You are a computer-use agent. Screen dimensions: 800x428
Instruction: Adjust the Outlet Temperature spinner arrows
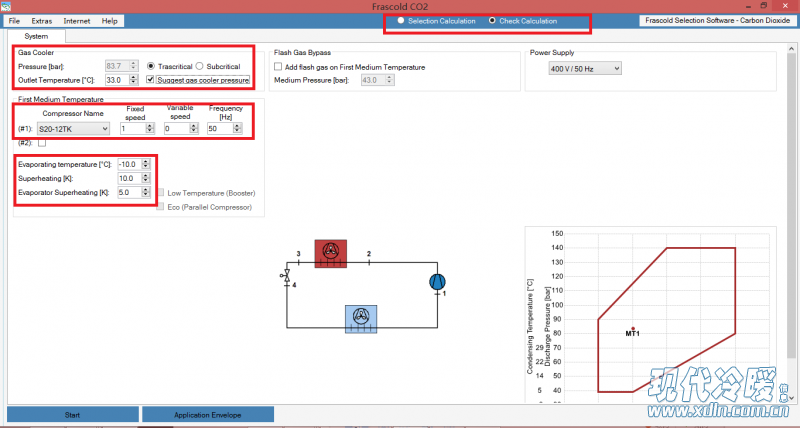click(134, 80)
